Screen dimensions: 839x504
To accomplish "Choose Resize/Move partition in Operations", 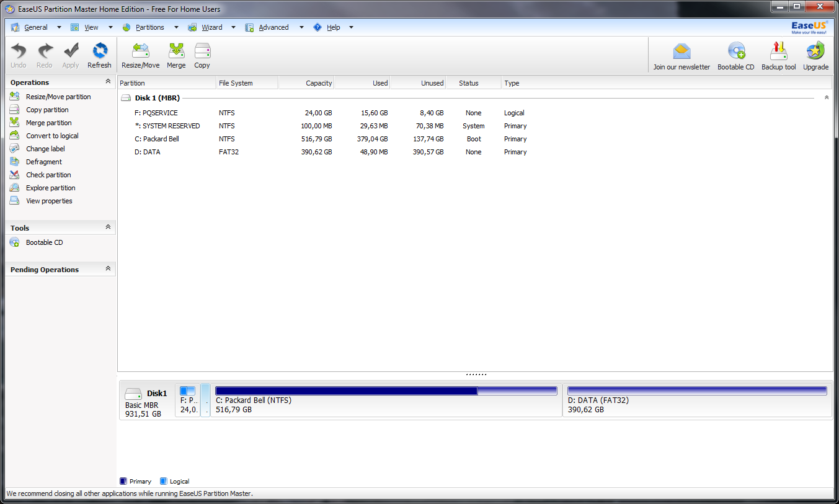I will point(58,97).
